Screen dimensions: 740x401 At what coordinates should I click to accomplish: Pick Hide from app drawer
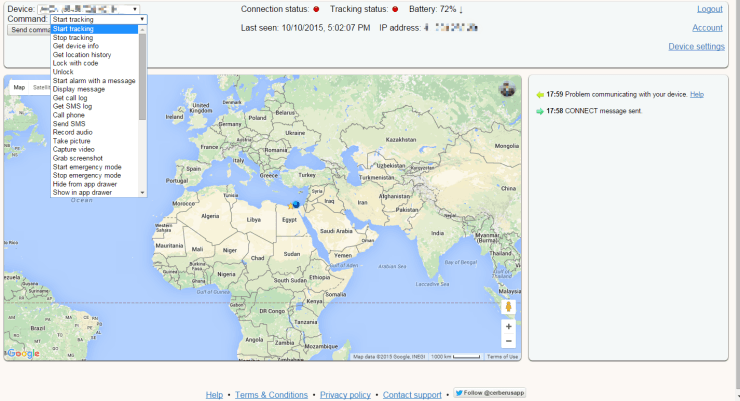click(94, 184)
